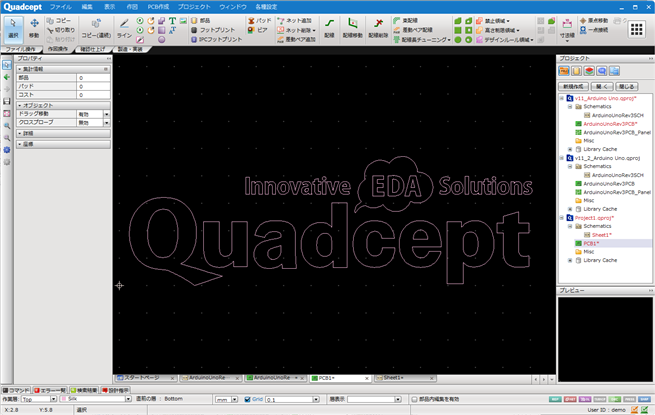Switch to ファイル操作 ribbon tab
Viewport: 655px width, 415px height.
20,49
